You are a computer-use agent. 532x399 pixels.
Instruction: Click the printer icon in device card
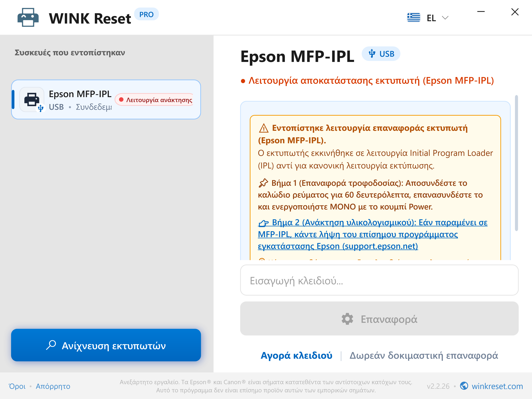32,99
